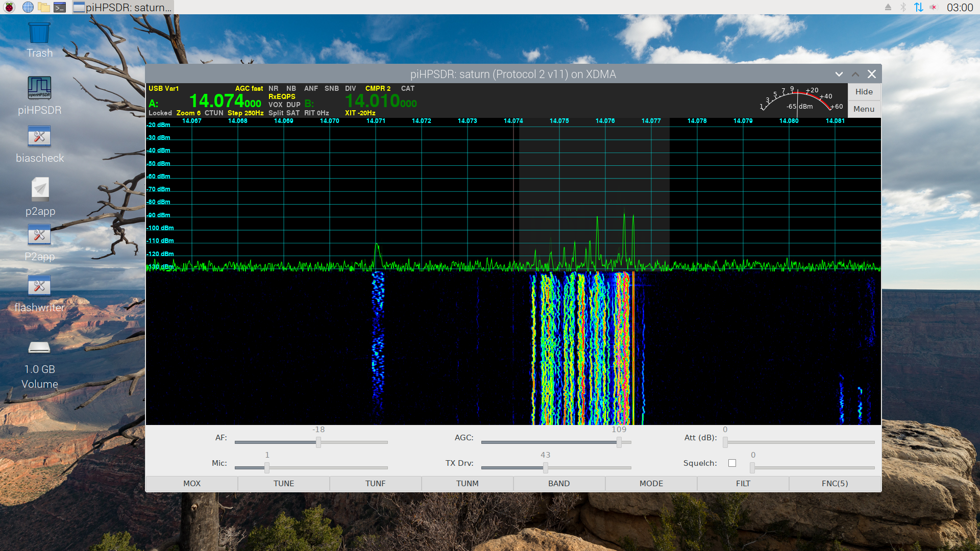Open the BAND selection menu

559,484
